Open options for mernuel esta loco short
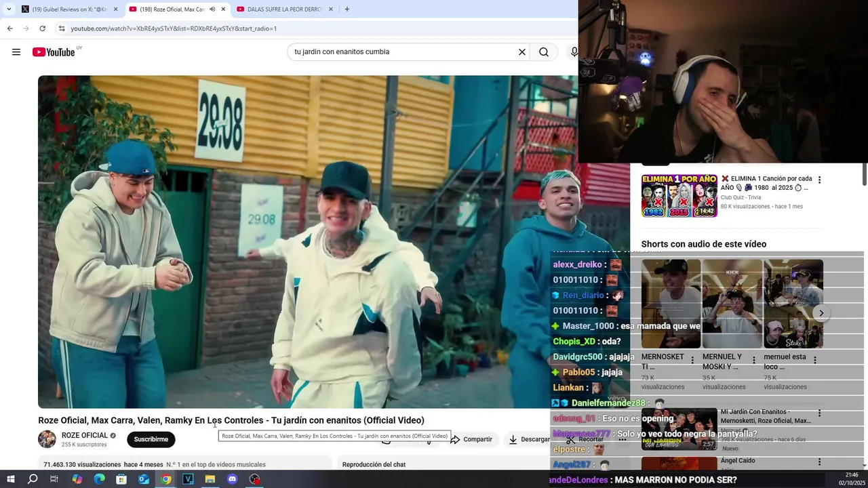Screen dimensions: 868x488 tap(815, 361)
